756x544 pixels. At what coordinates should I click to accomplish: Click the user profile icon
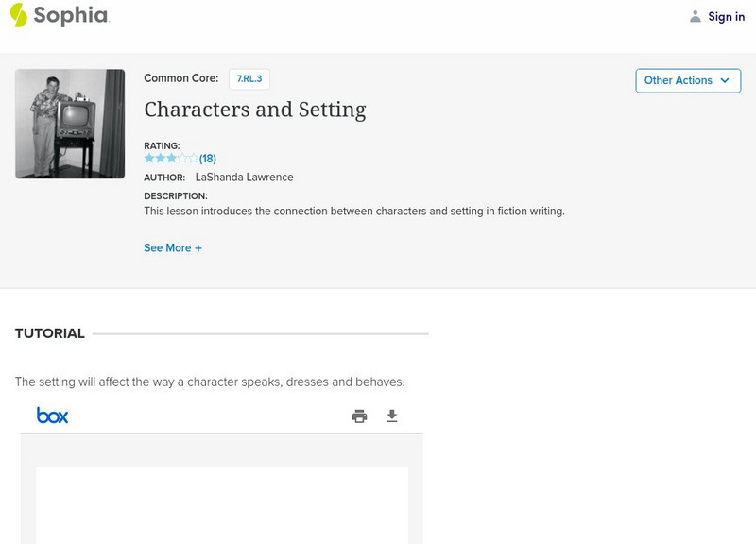coord(696,17)
